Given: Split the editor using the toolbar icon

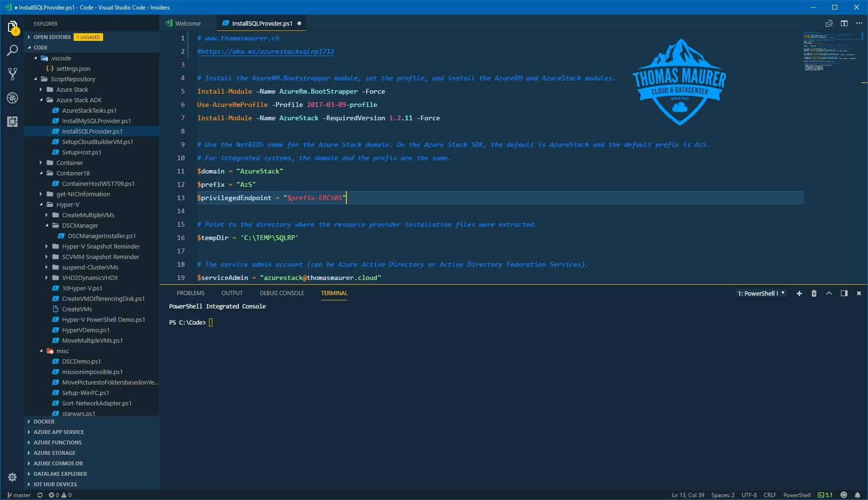Looking at the screenshot, I should click(x=844, y=23).
